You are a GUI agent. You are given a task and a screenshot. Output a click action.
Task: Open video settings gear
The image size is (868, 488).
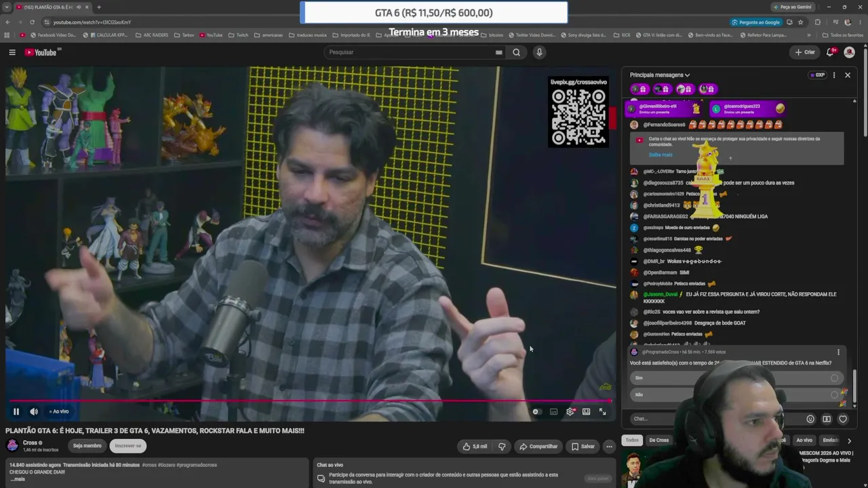[x=570, y=411]
